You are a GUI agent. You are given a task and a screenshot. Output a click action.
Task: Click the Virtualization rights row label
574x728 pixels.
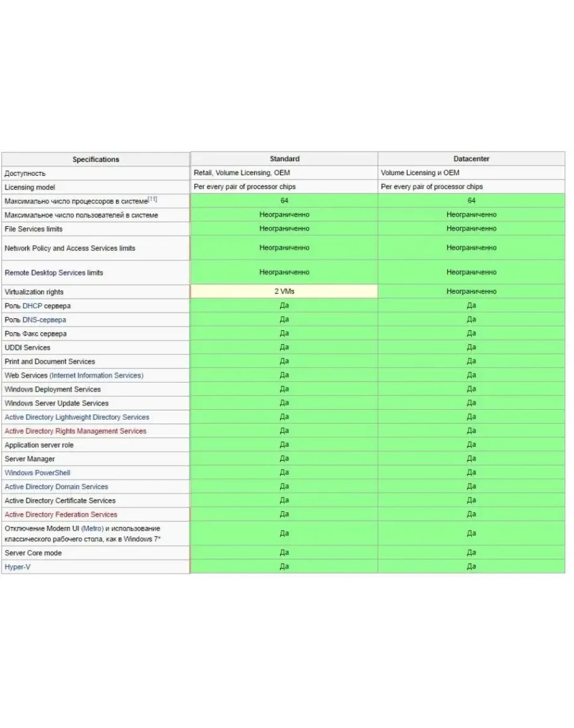[x=34, y=292]
